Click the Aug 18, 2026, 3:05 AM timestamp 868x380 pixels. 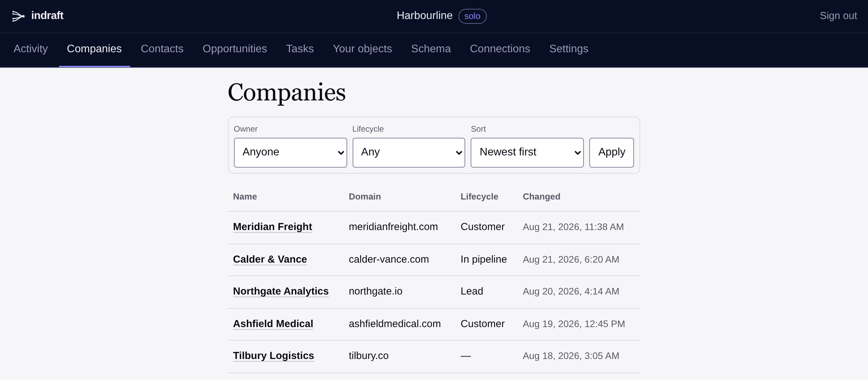(x=571, y=356)
